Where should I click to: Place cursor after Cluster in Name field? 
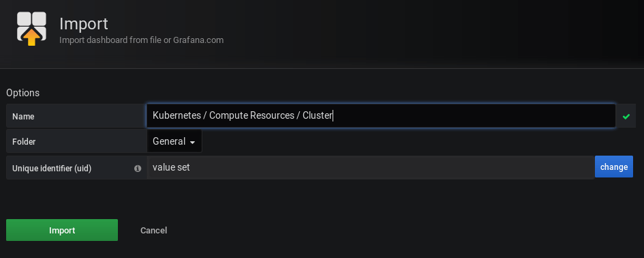[333, 115]
